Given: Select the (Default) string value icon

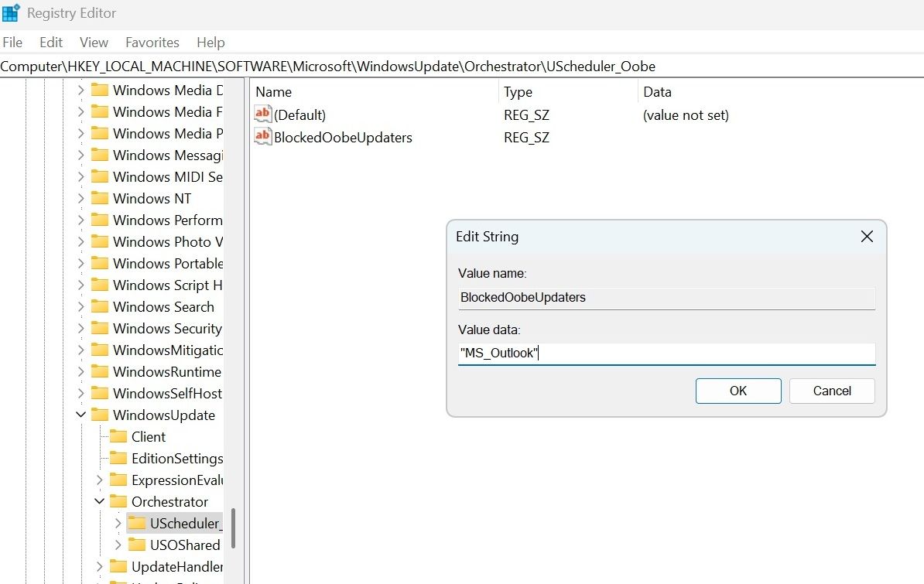Looking at the screenshot, I should (x=263, y=114).
